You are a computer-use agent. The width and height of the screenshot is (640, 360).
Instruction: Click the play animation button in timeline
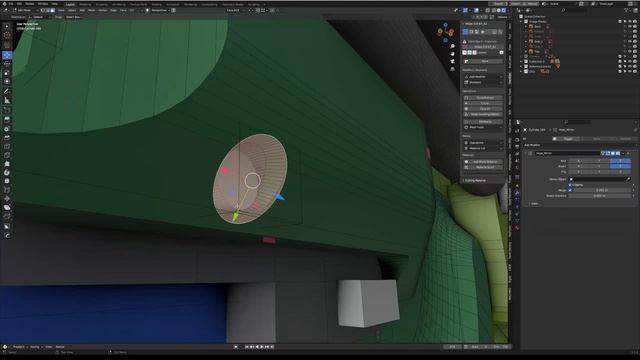click(x=262, y=347)
